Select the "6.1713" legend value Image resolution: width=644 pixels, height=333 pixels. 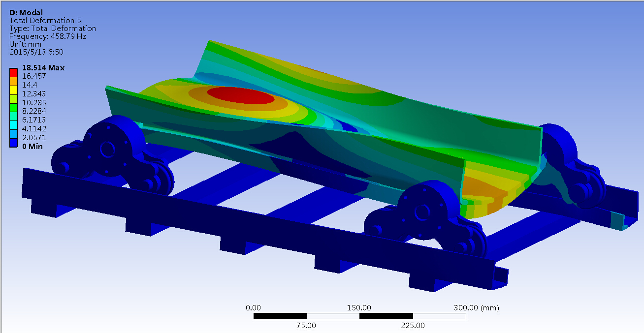coord(34,120)
